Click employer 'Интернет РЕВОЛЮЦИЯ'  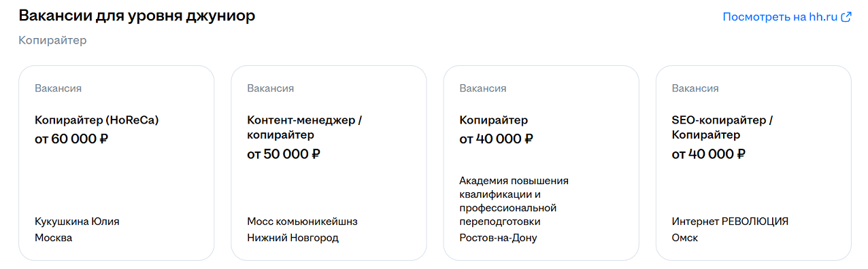click(x=730, y=221)
